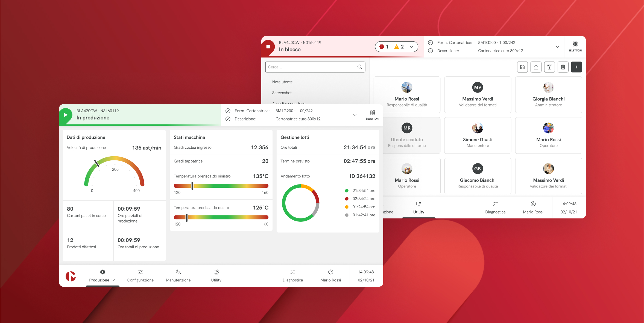The height and width of the screenshot is (323, 644).
Task: Expand format details chevron in production header
Action: click(x=355, y=115)
